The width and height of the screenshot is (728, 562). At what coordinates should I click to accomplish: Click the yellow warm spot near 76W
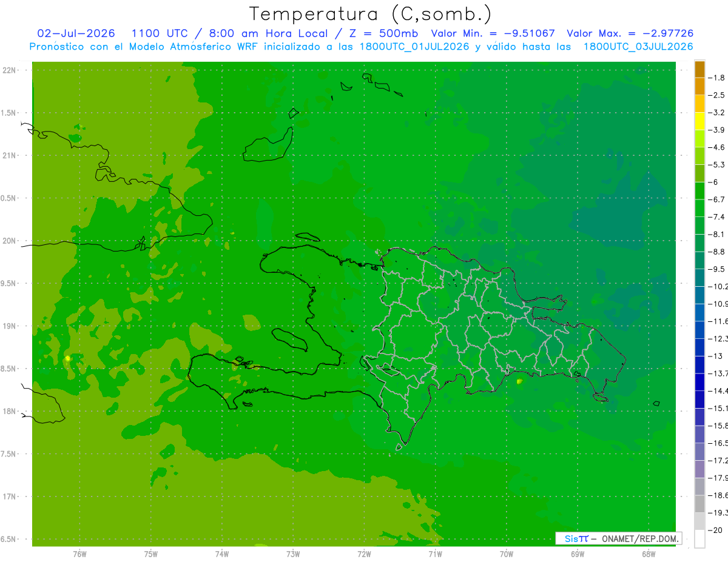click(x=67, y=358)
